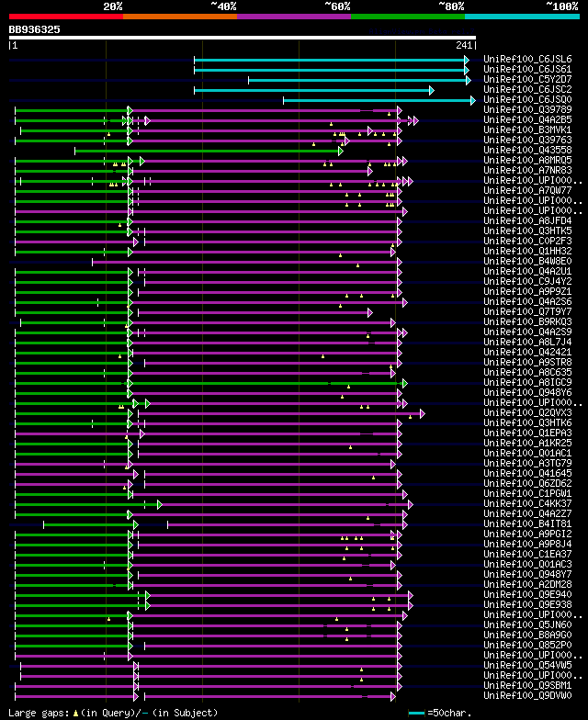Select the UniRef100_Q6ZD62 label
The image size is (588, 720).
[x=527, y=483]
